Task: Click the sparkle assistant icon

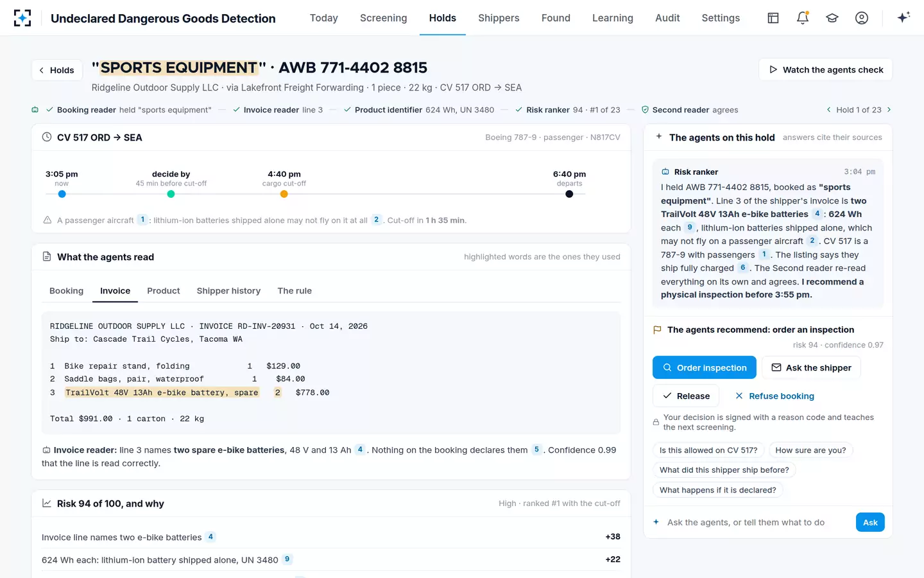Action: point(903,17)
